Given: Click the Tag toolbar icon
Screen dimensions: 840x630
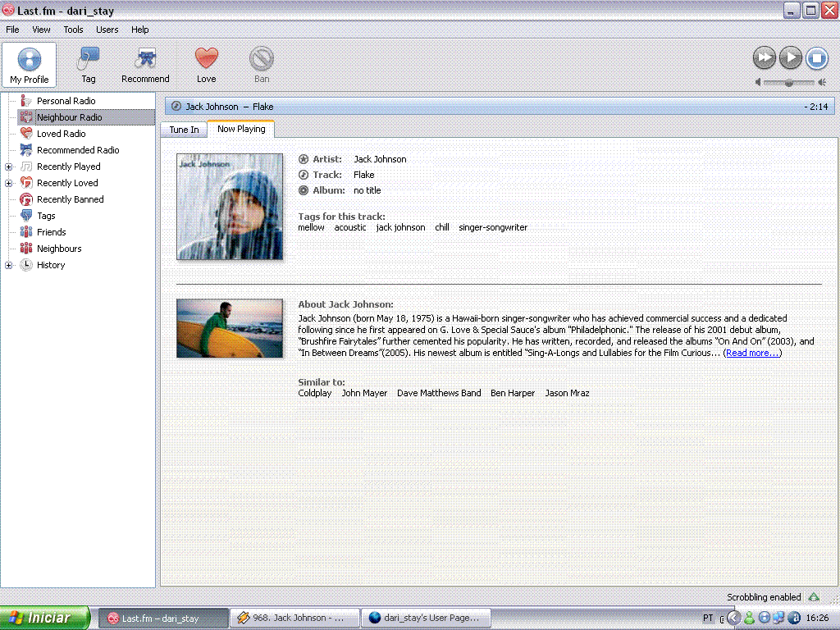Looking at the screenshot, I should point(89,65).
